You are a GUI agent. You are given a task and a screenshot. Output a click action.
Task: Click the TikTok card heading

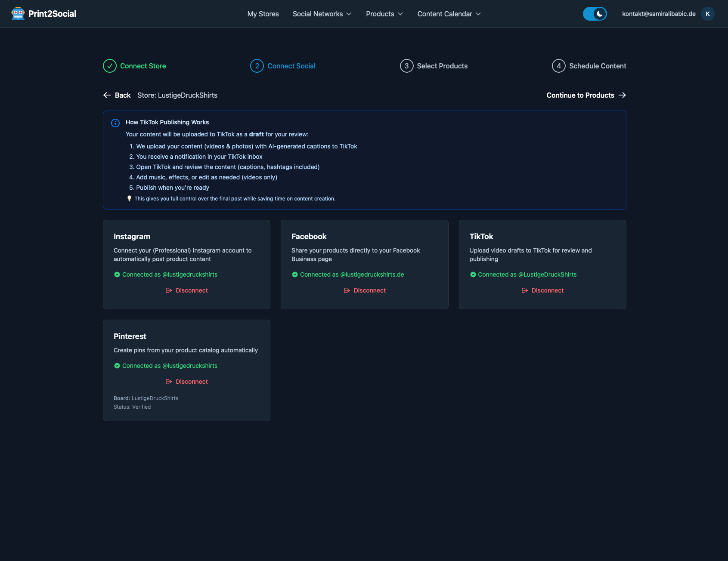pos(481,237)
